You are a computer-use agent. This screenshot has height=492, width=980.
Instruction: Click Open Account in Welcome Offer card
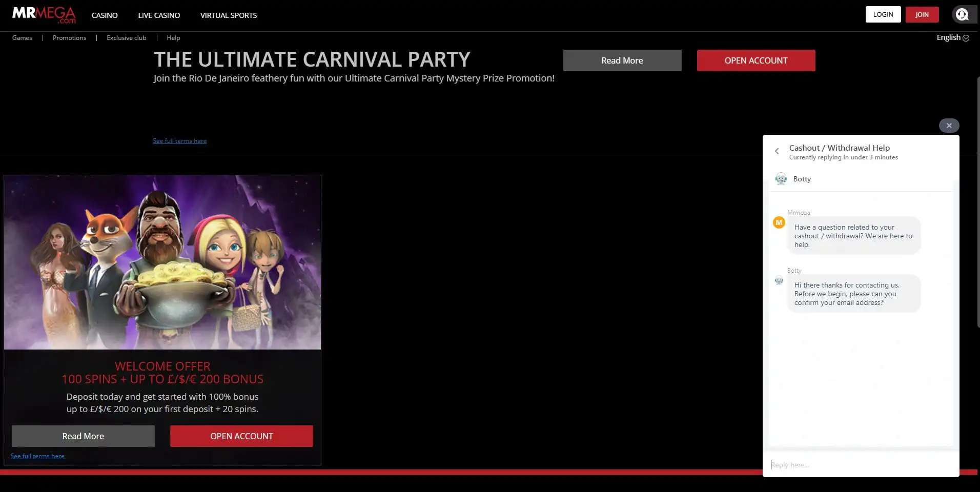(241, 436)
